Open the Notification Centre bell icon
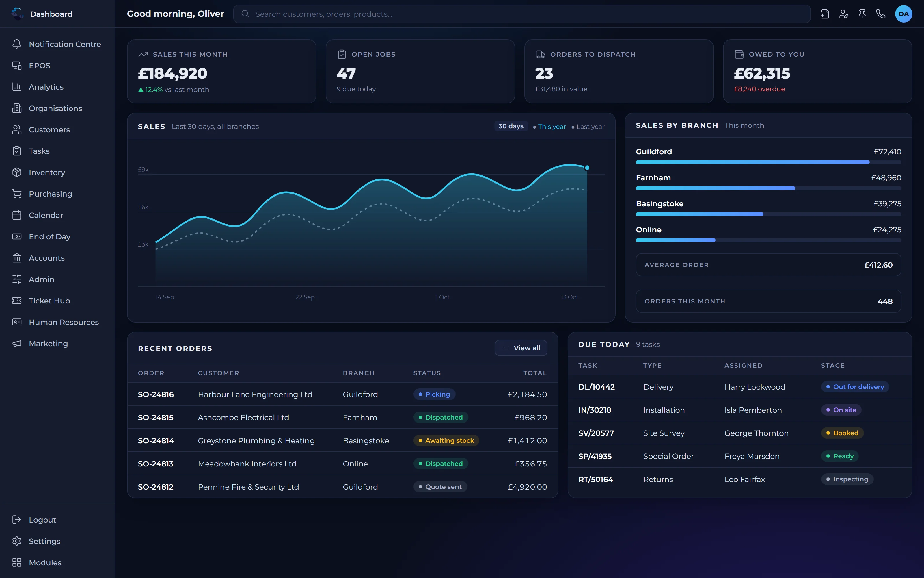The image size is (924, 578). pyautogui.click(x=17, y=44)
